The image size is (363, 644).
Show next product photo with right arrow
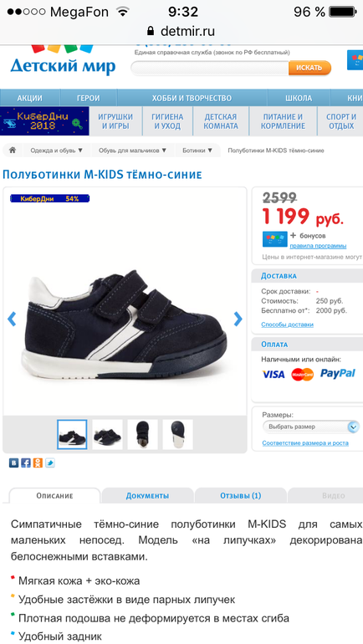click(x=238, y=319)
